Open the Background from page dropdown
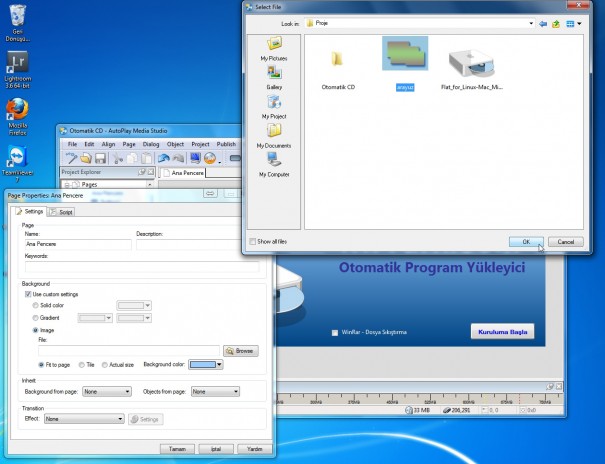605x464 pixels. [107, 391]
